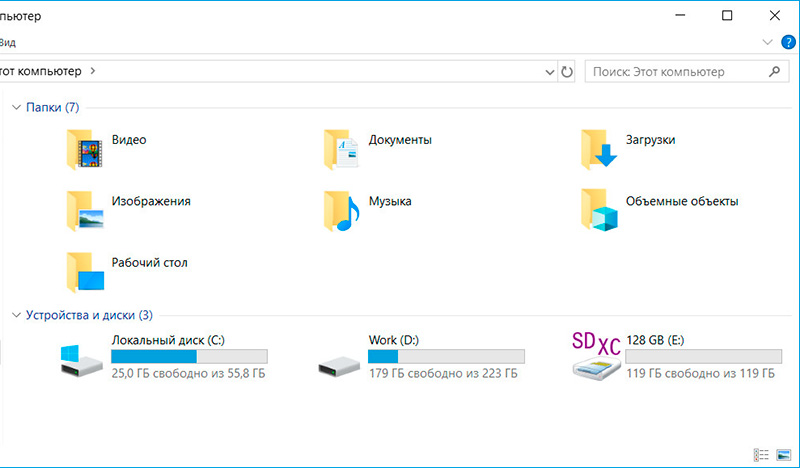
Task: Expand the ribbon with the chevron
Action: tap(767, 42)
